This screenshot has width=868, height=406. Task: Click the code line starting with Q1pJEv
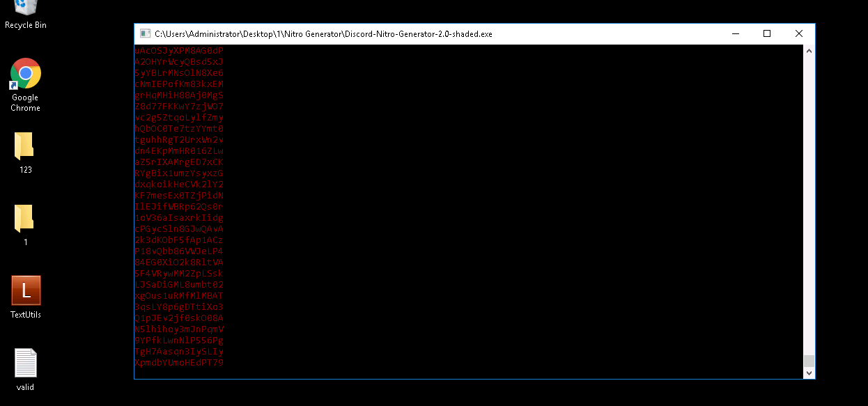tap(179, 318)
